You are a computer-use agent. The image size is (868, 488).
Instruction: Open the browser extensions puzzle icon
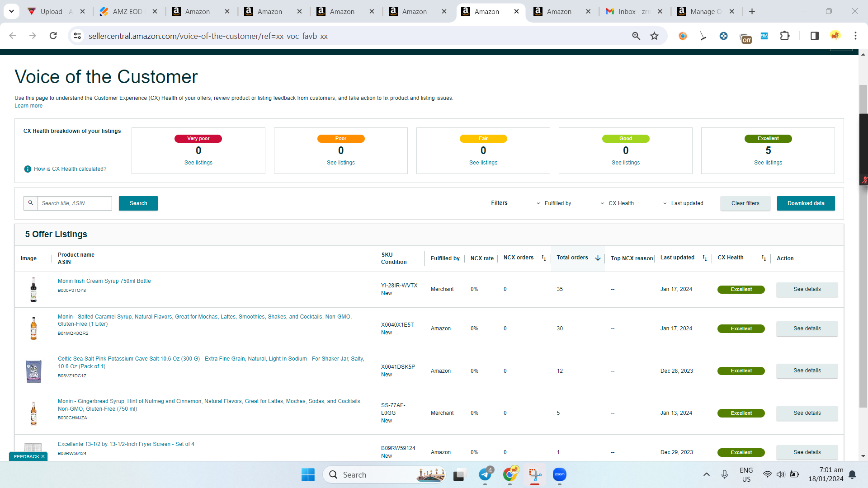point(785,36)
